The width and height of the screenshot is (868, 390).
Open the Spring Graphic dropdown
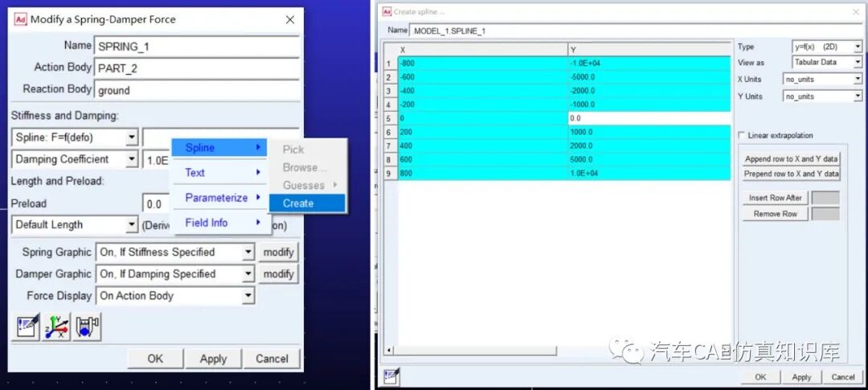pyautogui.click(x=248, y=252)
